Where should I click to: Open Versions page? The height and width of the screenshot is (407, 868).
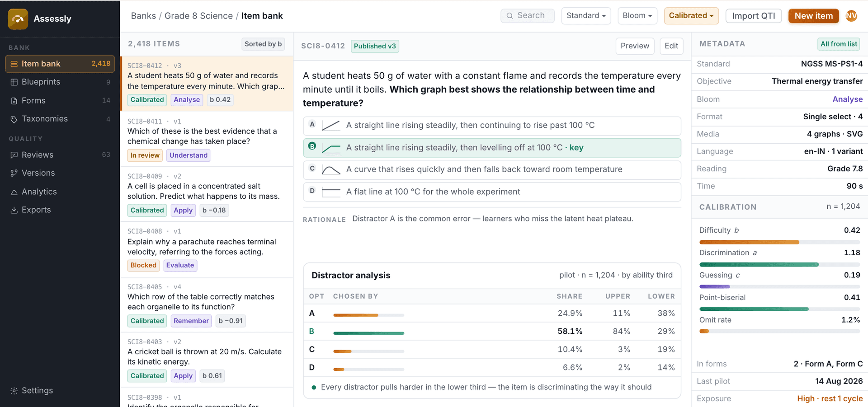pyautogui.click(x=60, y=173)
